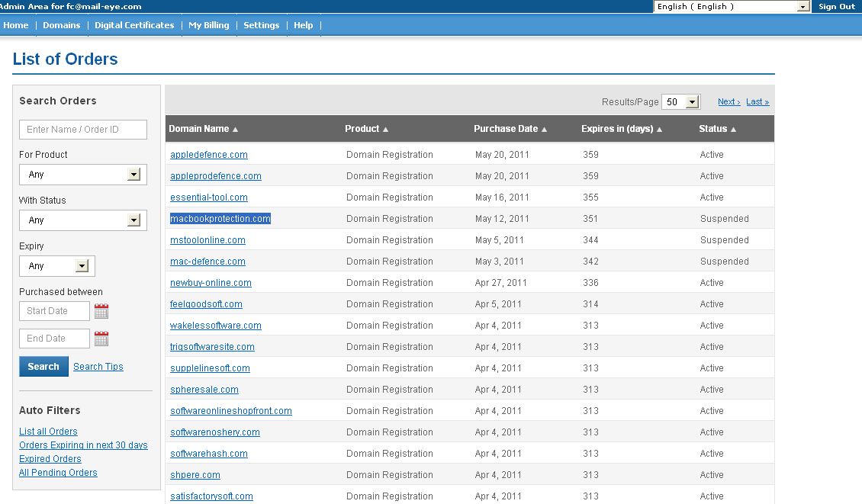Click the 314 expires value
Image resolution: width=862 pixels, height=504 pixels.
point(590,304)
